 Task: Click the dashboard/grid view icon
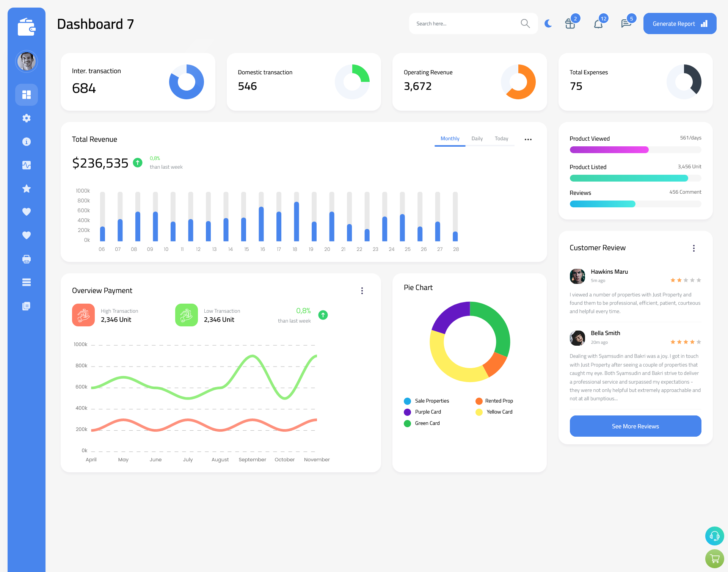point(27,94)
